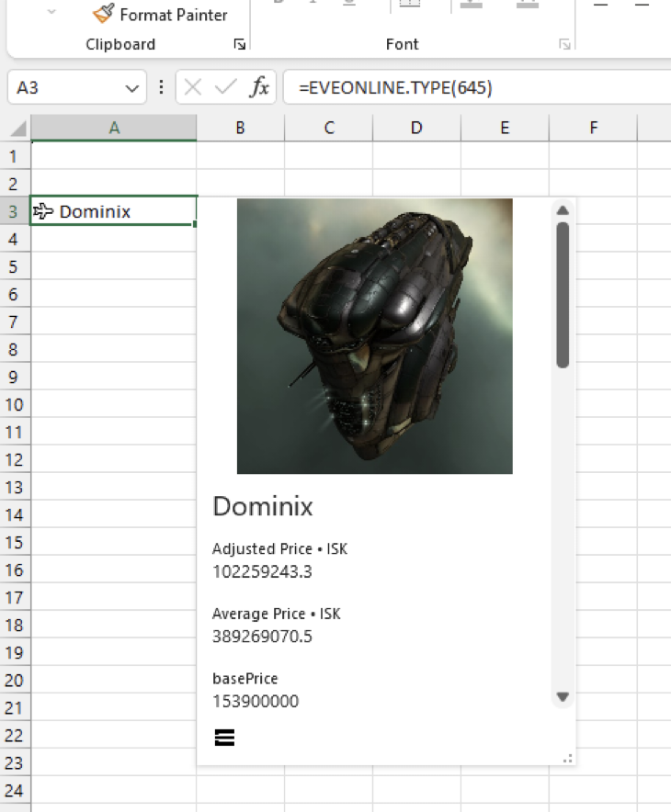671x812 pixels.
Task: Click the Dominix card title
Action: click(x=263, y=506)
